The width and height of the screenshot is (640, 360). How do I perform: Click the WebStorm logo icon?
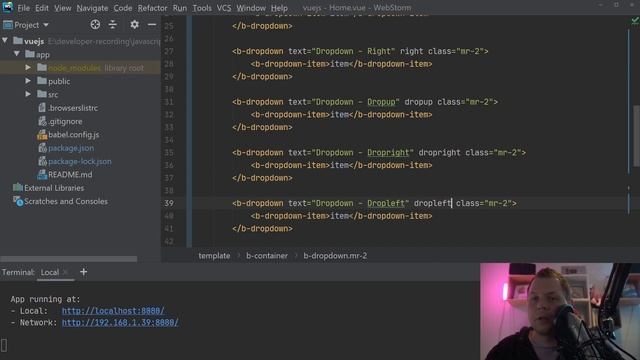pos(8,7)
